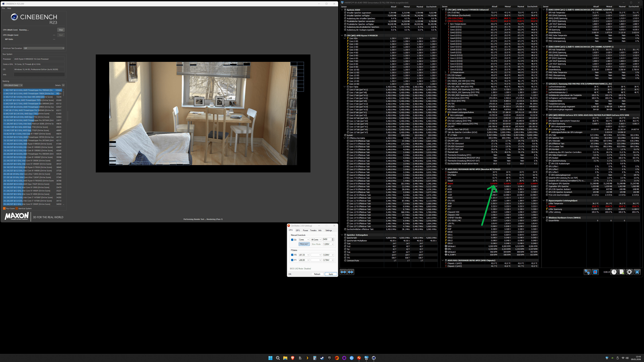Toggle the P0 PState checkbox
The image size is (644, 362).
click(x=292, y=255)
